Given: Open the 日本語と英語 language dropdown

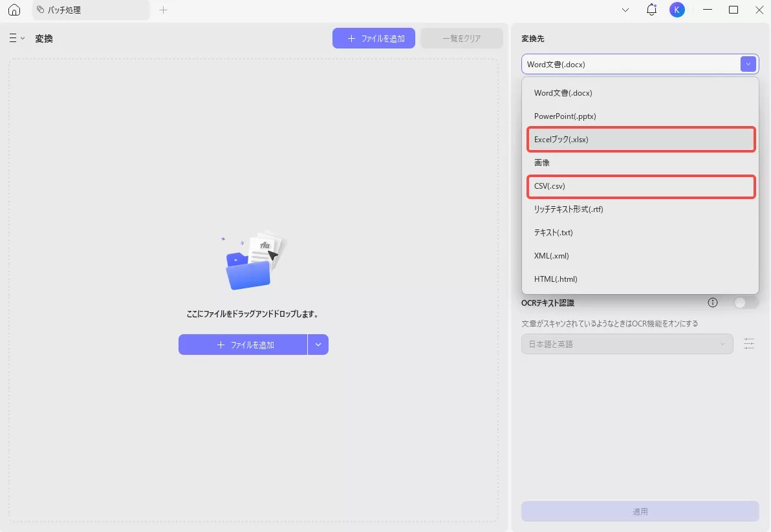Looking at the screenshot, I should 627,344.
